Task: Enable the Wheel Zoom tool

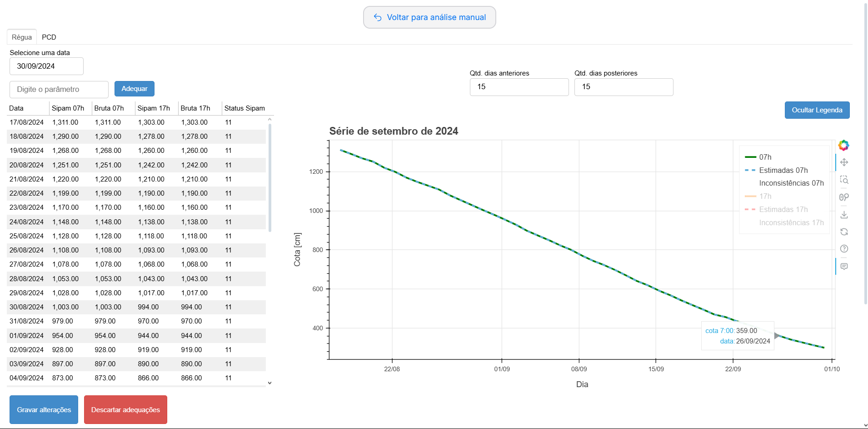Action: (844, 197)
